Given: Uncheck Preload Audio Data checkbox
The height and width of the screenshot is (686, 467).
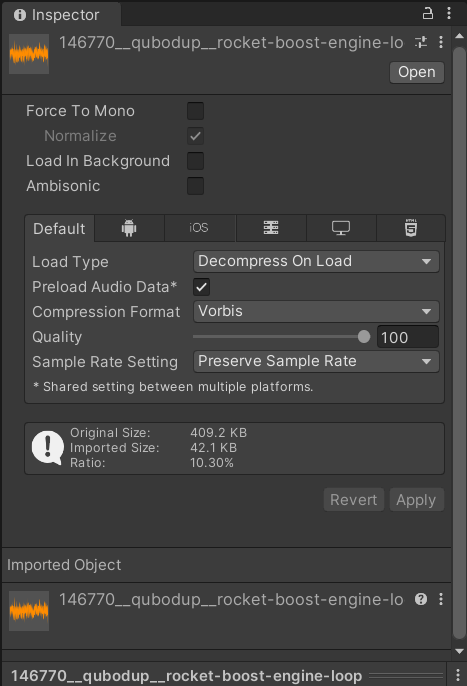Looking at the screenshot, I should click(x=201, y=287).
